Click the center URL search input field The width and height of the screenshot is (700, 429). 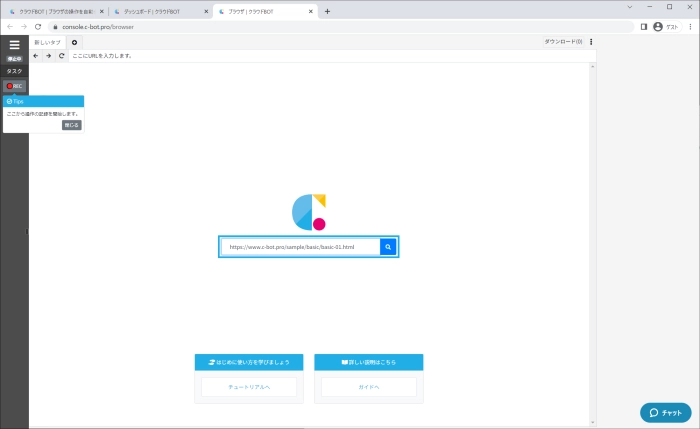300,247
